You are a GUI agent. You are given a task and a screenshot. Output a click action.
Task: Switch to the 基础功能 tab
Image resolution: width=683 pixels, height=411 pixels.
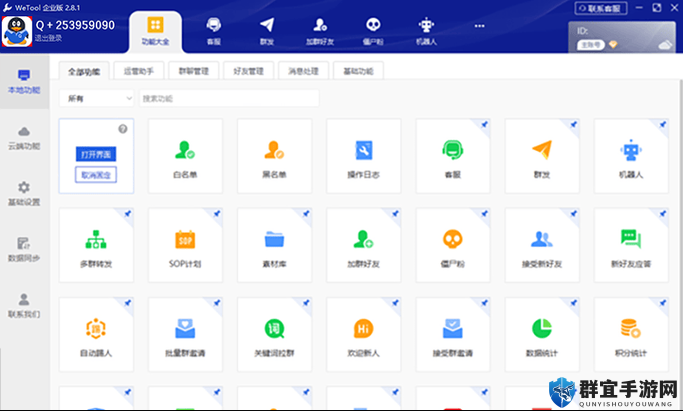tap(358, 71)
